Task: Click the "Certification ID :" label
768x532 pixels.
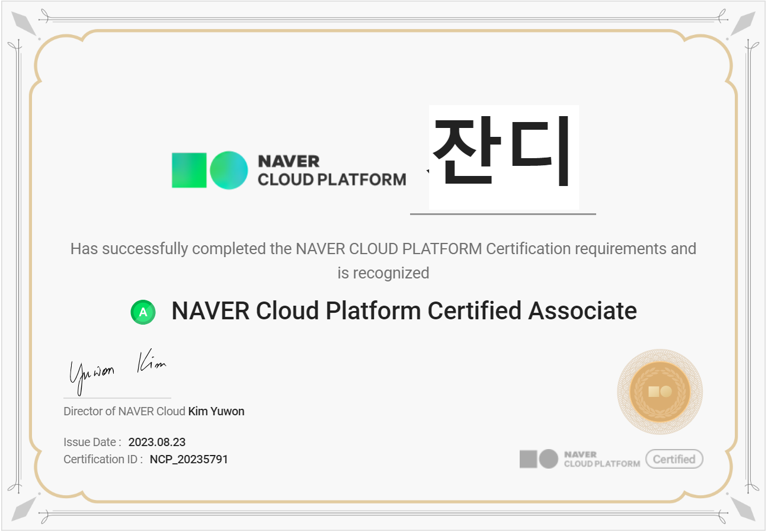Action: point(103,459)
